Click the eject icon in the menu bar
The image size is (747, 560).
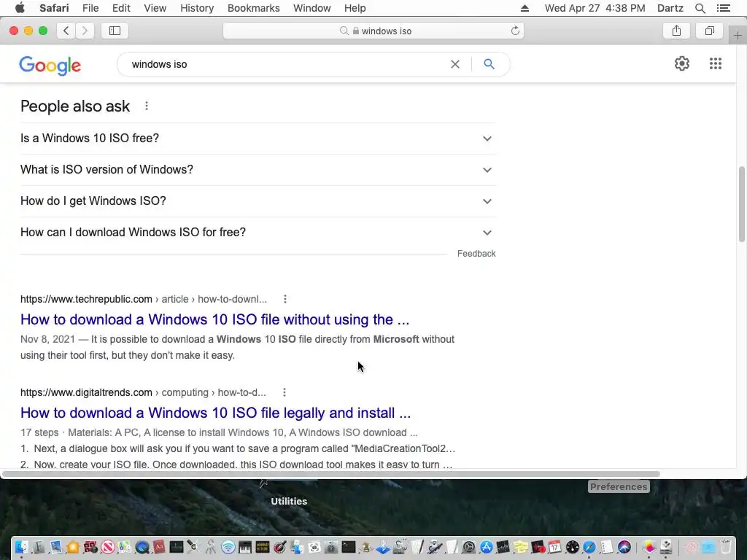525,8
